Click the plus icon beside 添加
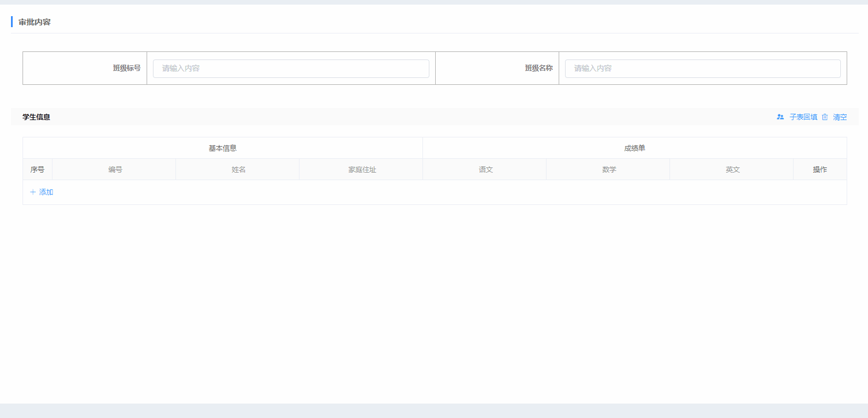The image size is (868, 418). tap(33, 192)
